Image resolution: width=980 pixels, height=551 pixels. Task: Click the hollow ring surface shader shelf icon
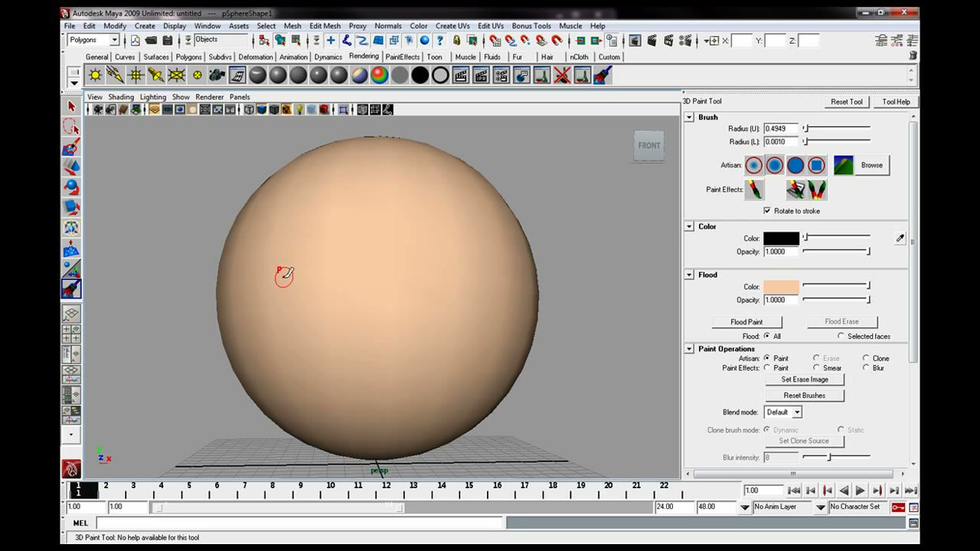440,75
